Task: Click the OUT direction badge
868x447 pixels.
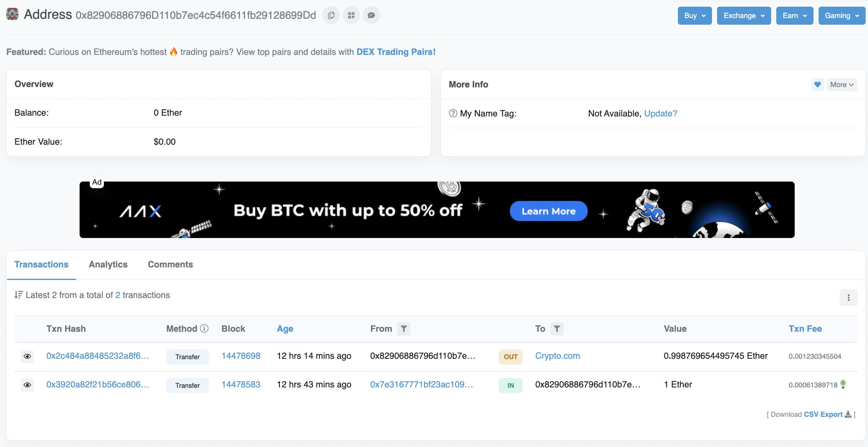Action: [x=510, y=357]
